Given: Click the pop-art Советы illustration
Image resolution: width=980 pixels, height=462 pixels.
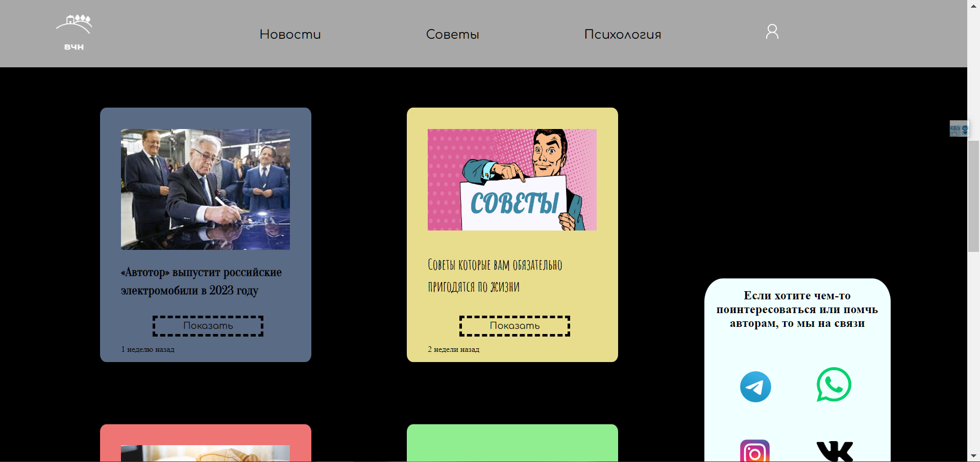Looking at the screenshot, I should [x=512, y=179].
